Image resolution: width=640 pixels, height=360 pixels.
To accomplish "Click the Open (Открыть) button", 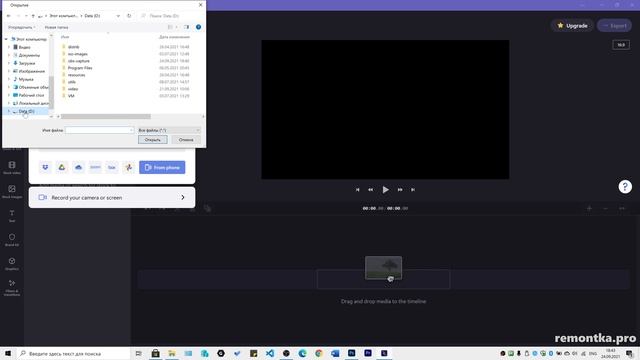I will [153, 140].
